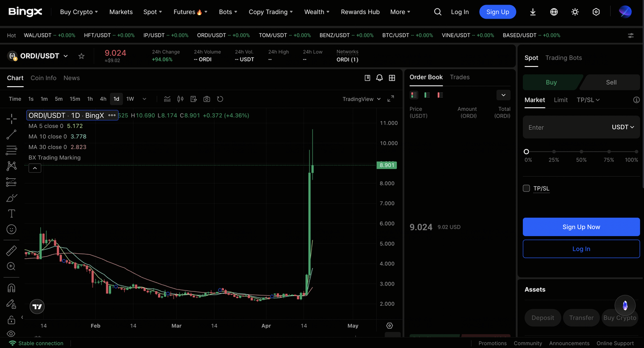This screenshot has height=348, width=644.
Task: Take chart snapshot with camera icon
Action: [207, 99]
